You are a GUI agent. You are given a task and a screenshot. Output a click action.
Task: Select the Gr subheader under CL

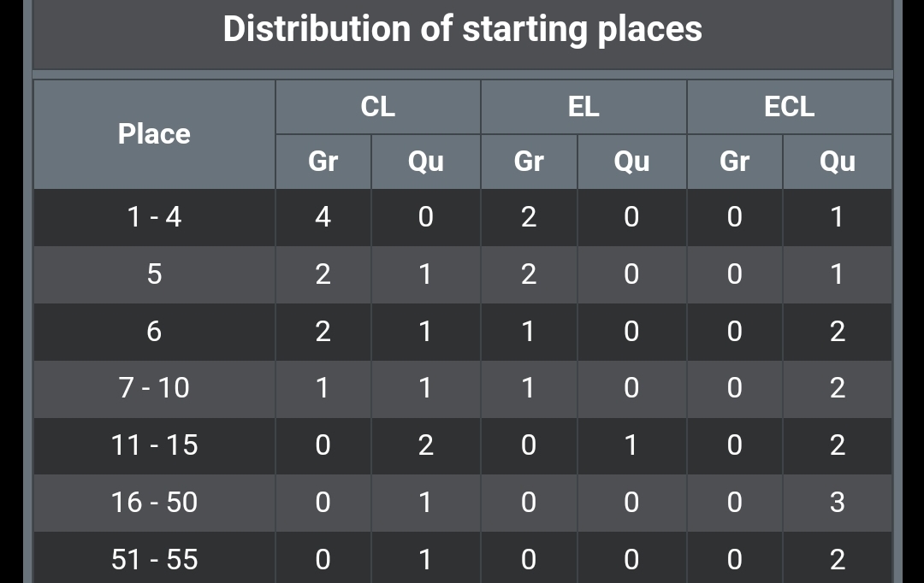pos(323,162)
